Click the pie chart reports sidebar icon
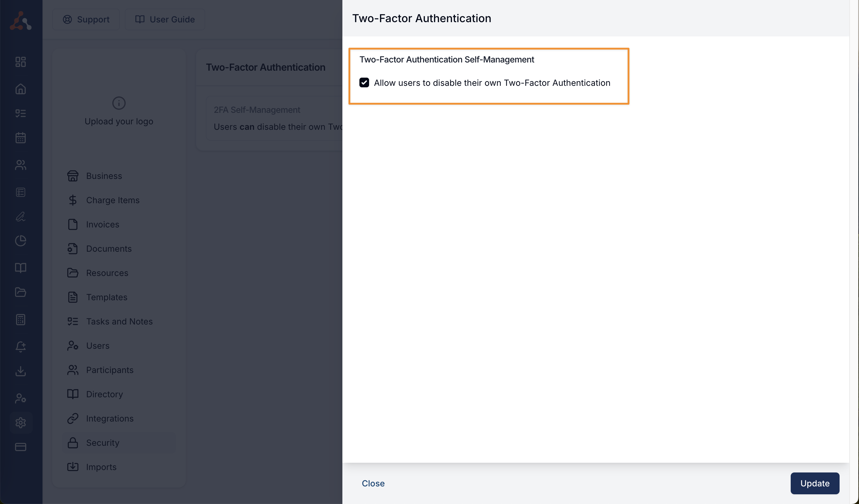 [20, 240]
